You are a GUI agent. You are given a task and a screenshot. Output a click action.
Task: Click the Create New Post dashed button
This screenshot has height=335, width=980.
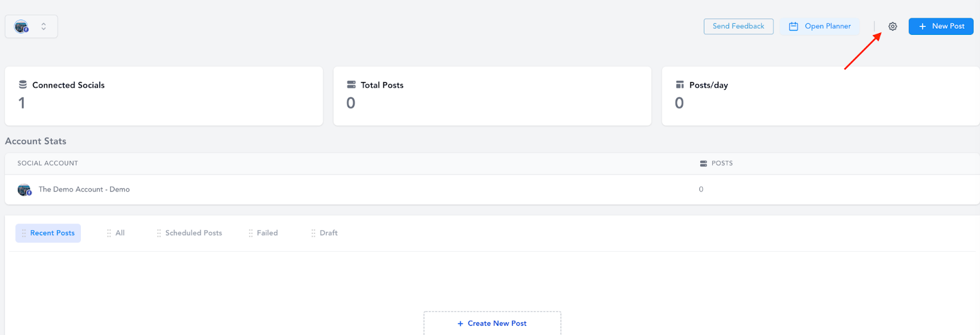(x=492, y=323)
